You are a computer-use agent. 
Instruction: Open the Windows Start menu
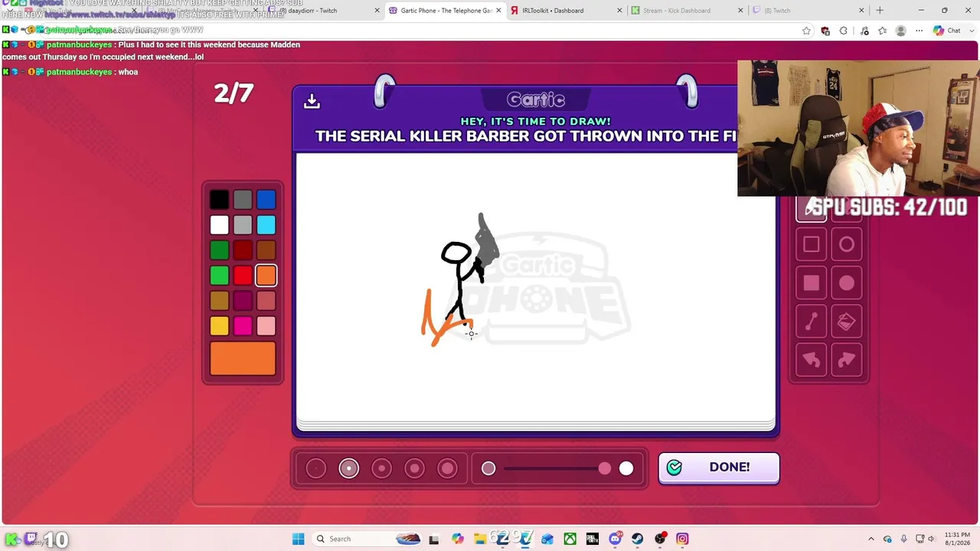[298, 539]
